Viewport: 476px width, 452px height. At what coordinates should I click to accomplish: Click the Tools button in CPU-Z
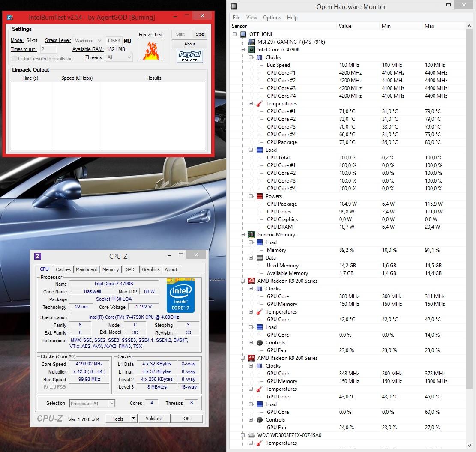click(118, 419)
